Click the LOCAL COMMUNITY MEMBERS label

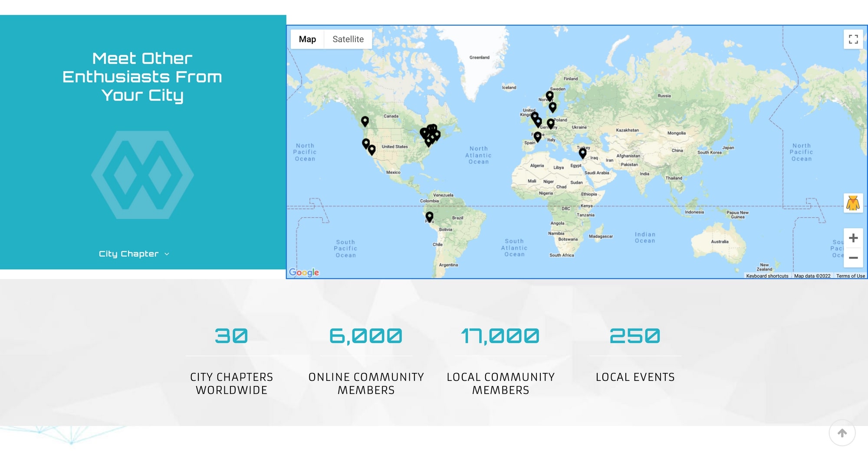click(x=500, y=383)
